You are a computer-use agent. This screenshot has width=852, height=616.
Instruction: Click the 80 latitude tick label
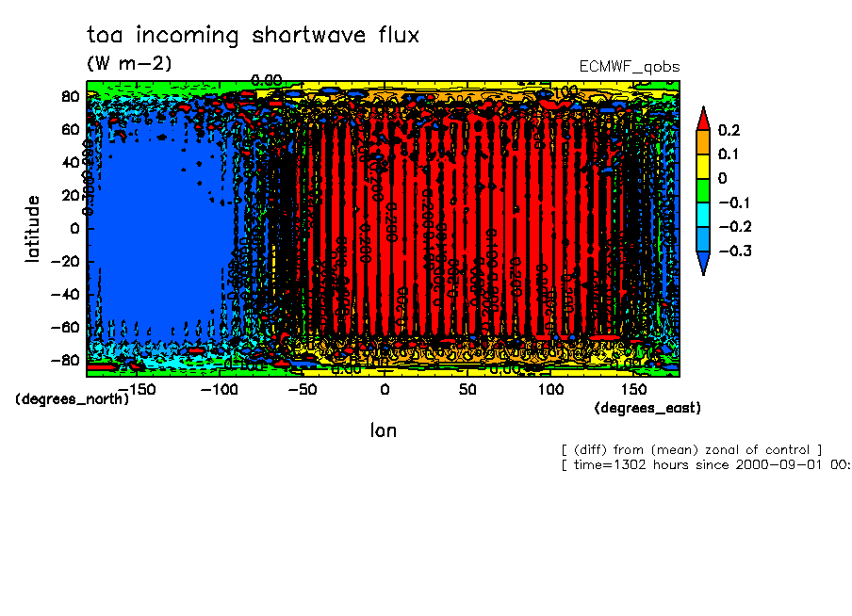click(x=70, y=96)
